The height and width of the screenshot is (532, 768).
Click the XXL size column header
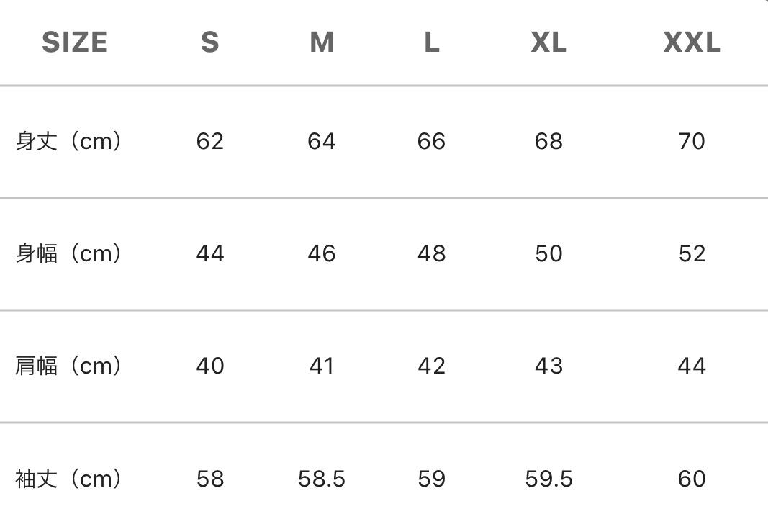click(x=692, y=42)
